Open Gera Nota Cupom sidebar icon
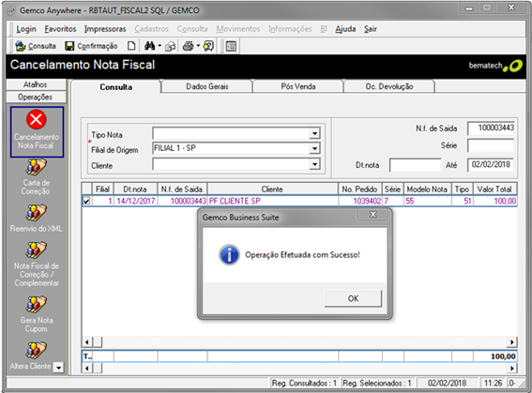532x393 pixels. [x=36, y=304]
